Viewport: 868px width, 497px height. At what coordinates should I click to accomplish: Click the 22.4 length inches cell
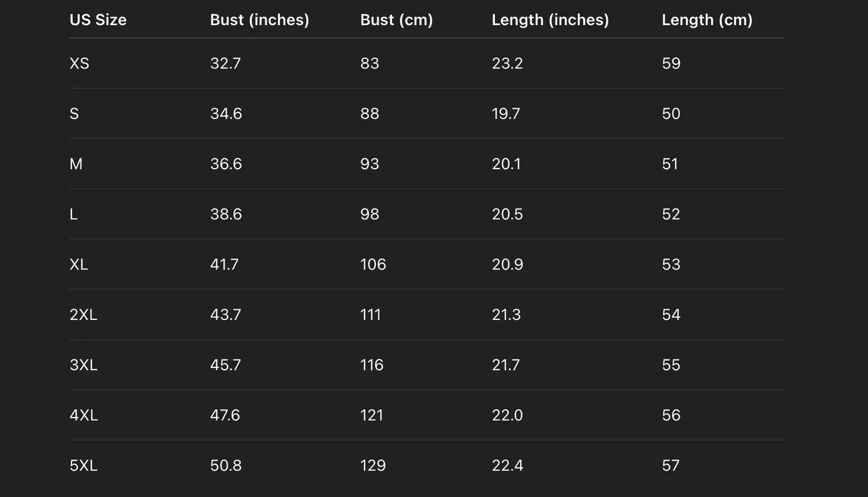[x=507, y=465]
